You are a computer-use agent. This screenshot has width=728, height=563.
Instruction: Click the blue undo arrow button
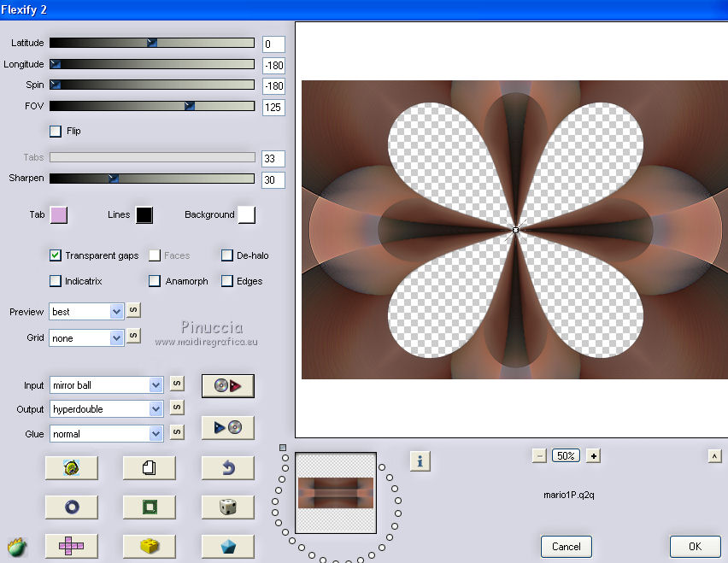228,468
